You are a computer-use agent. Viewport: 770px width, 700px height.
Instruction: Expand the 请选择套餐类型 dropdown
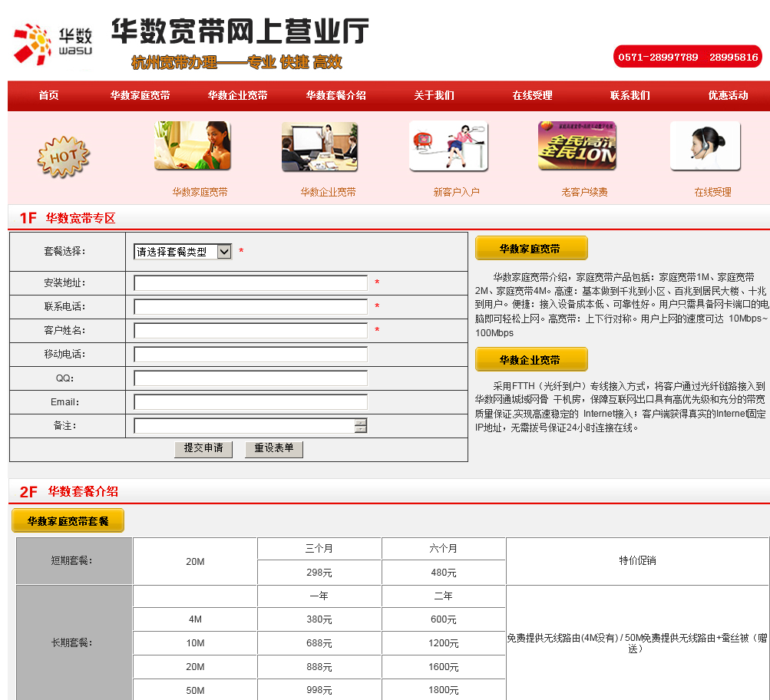(182, 252)
